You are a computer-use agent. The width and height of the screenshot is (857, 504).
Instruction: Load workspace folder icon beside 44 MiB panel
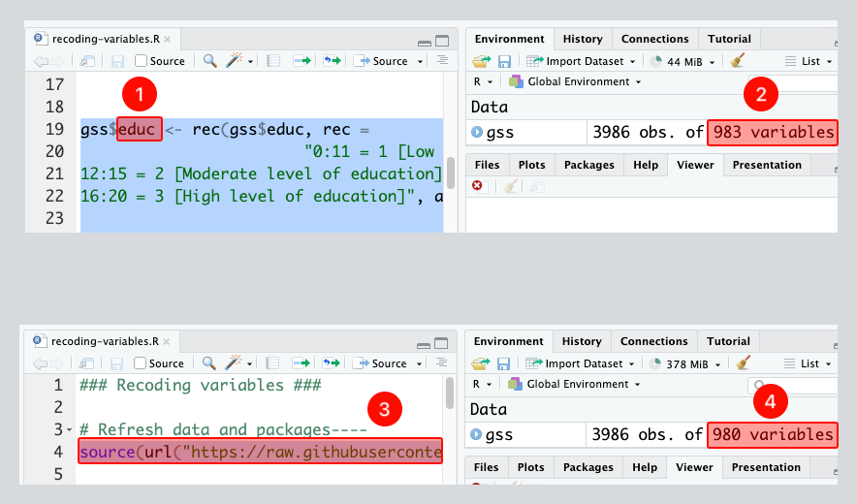[x=482, y=61]
